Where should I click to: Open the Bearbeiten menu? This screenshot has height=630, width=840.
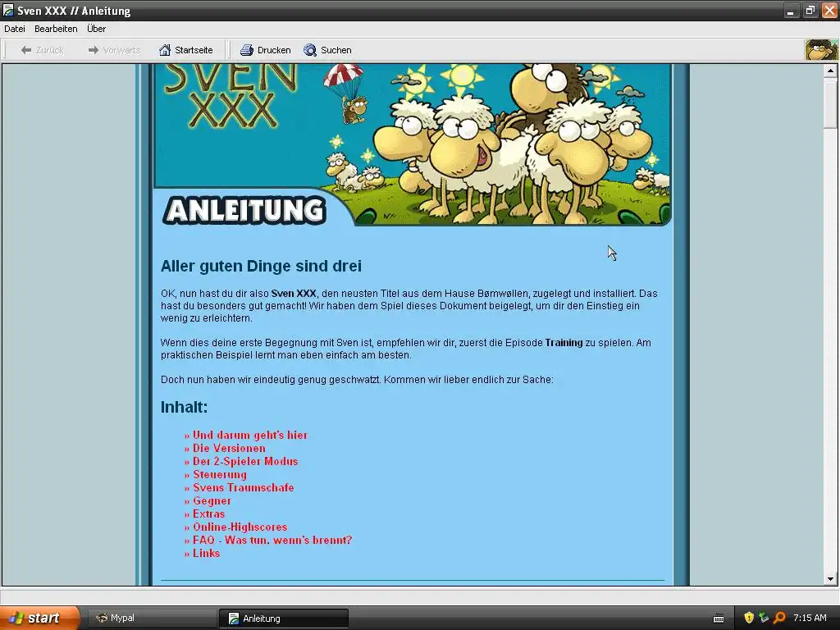56,29
